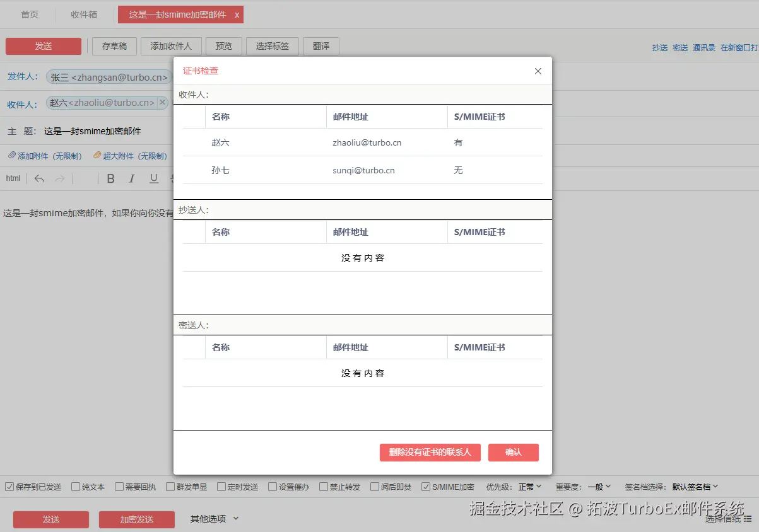
Task: Click 抄送 link at top right
Action: point(660,48)
